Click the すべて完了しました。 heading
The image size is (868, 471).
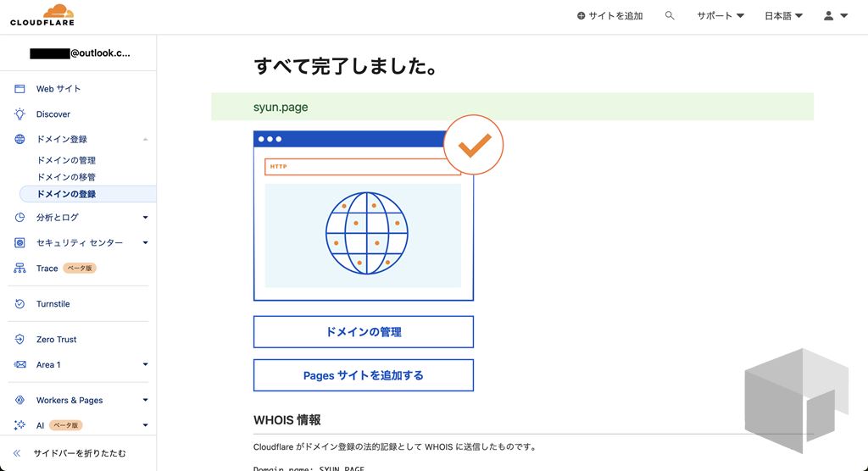point(346,66)
